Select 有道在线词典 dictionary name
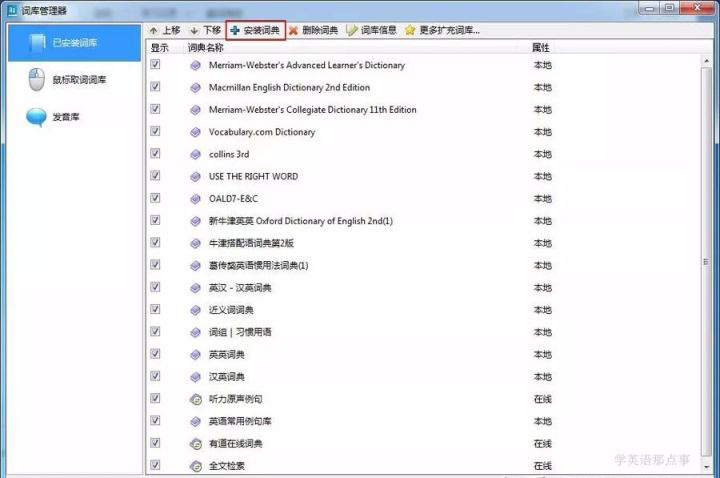Screen dimensions: 720x478 click(236, 444)
